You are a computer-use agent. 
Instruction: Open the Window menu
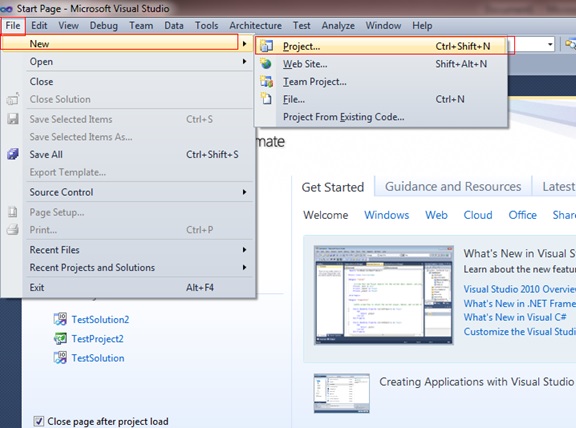click(383, 26)
